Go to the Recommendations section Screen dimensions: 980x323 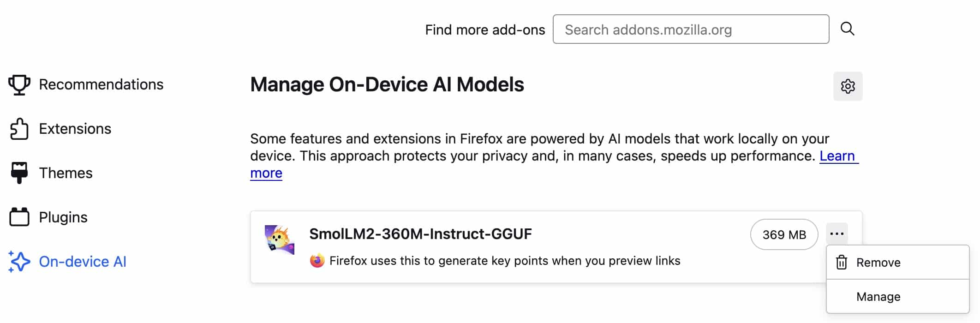101,84
